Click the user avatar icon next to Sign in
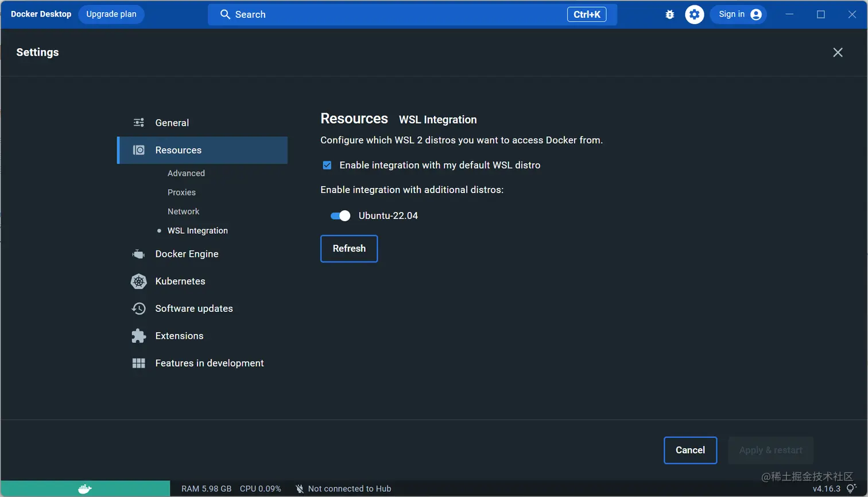 coord(756,14)
